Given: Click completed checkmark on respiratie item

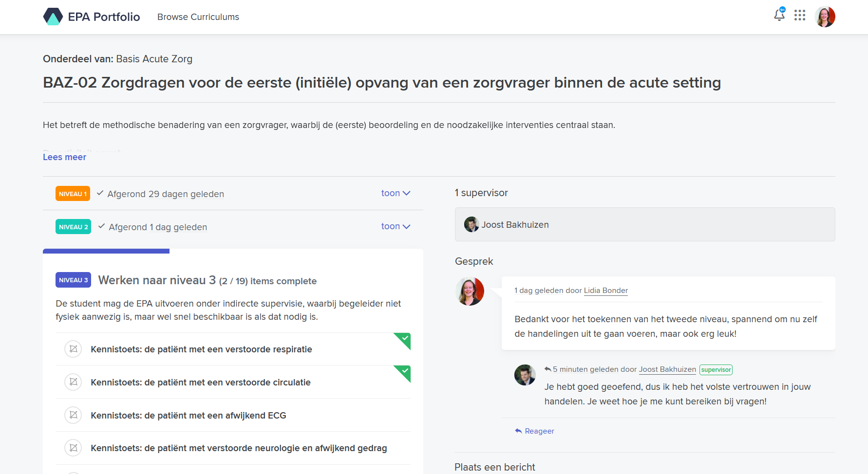Looking at the screenshot, I should tap(404, 339).
